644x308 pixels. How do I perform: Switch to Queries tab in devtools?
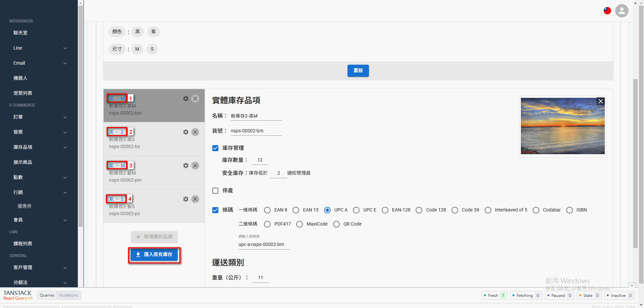tap(47, 295)
